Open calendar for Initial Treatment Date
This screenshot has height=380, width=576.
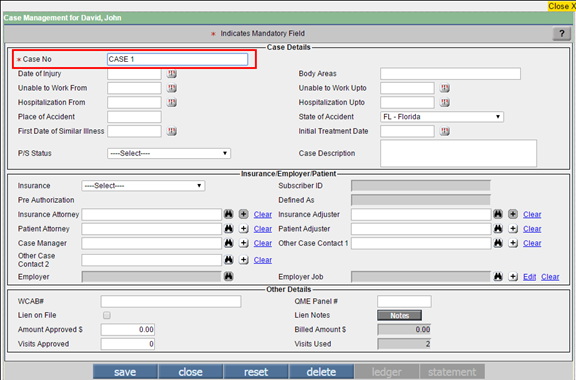pyautogui.click(x=445, y=131)
